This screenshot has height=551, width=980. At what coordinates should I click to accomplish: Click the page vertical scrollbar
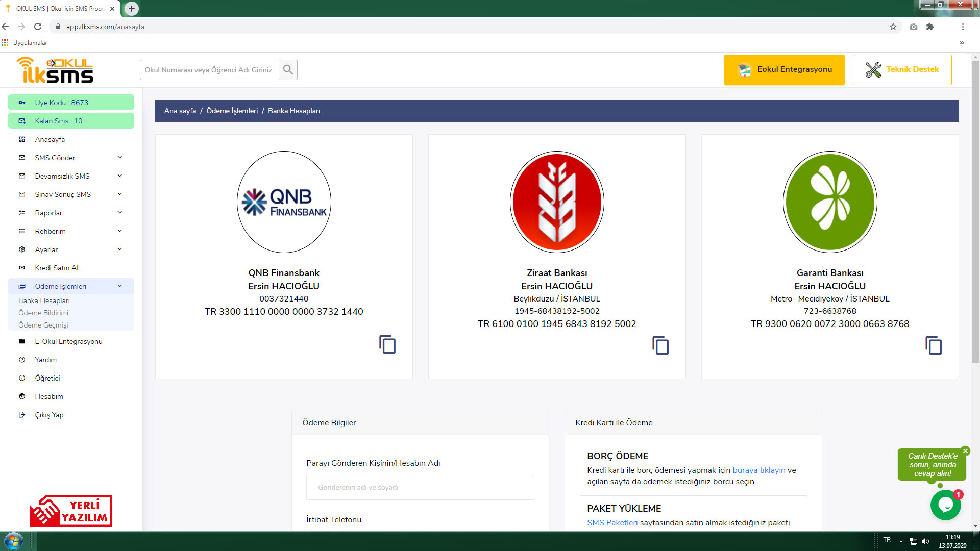pos(975,212)
